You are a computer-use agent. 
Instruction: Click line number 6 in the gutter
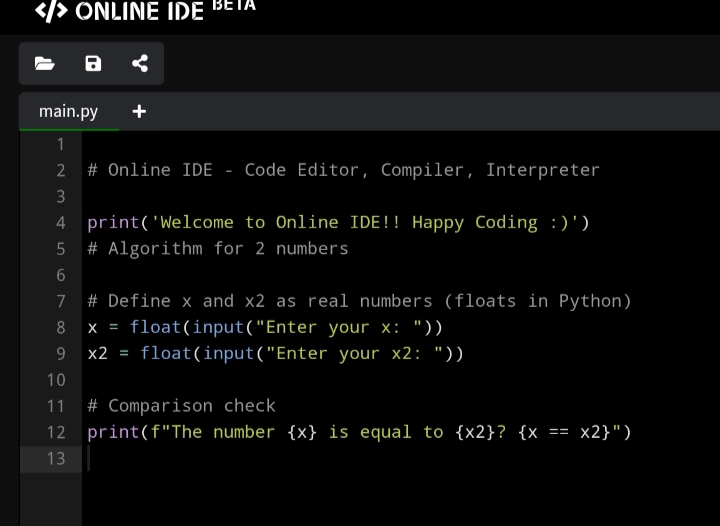click(x=61, y=275)
